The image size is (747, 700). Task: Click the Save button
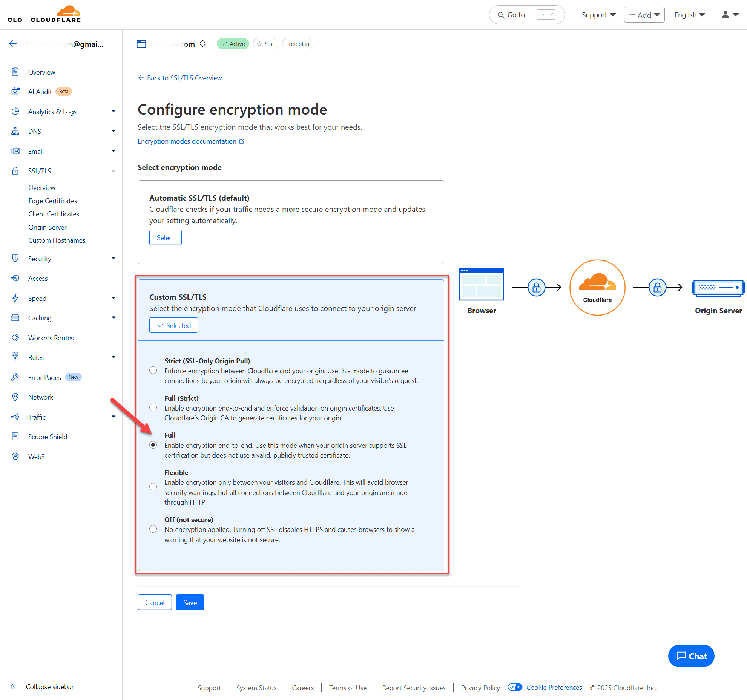pos(190,602)
